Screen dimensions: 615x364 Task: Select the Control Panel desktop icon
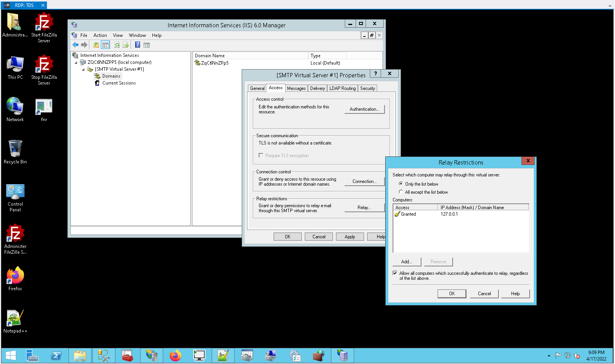(x=15, y=198)
